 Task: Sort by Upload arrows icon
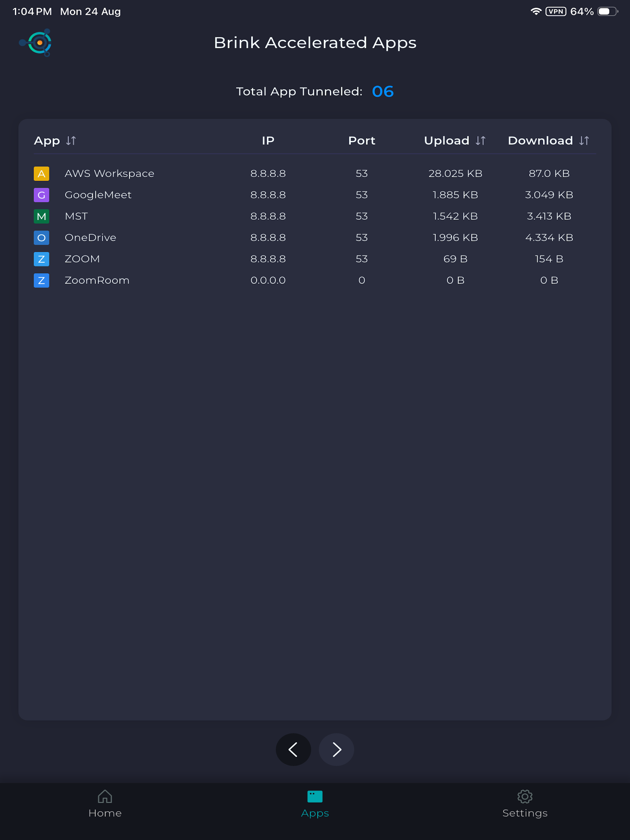(480, 141)
